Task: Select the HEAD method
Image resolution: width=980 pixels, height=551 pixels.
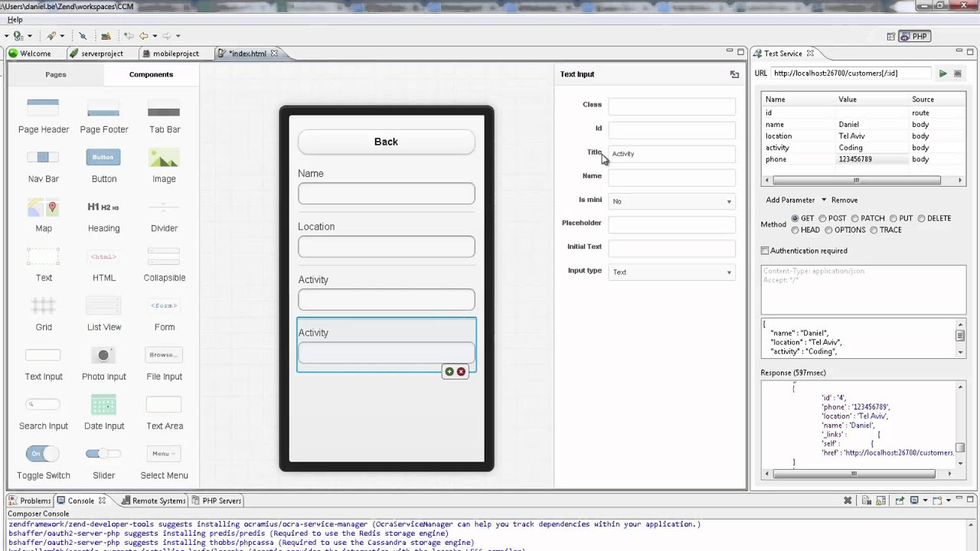Action: pos(805,230)
